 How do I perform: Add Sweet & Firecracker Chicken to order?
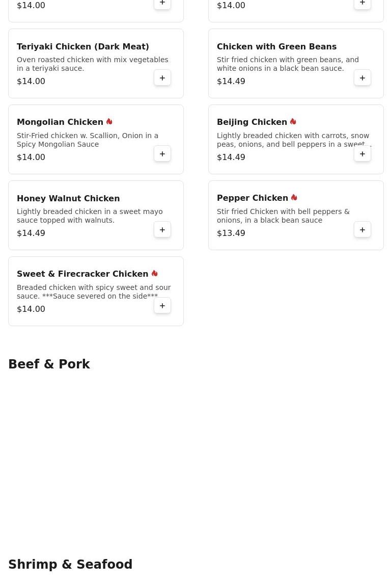tap(162, 306)
